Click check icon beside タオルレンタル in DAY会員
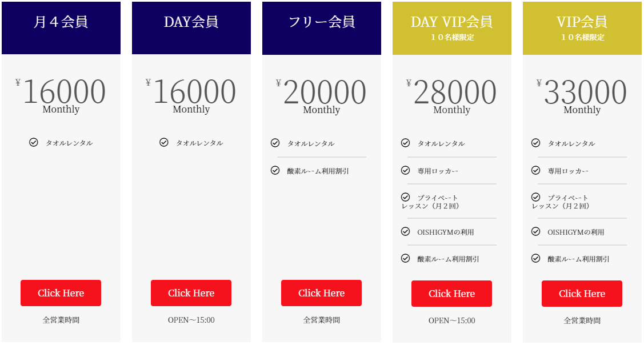The height and width of the screenshot is (345, 644). coord(164,142)
